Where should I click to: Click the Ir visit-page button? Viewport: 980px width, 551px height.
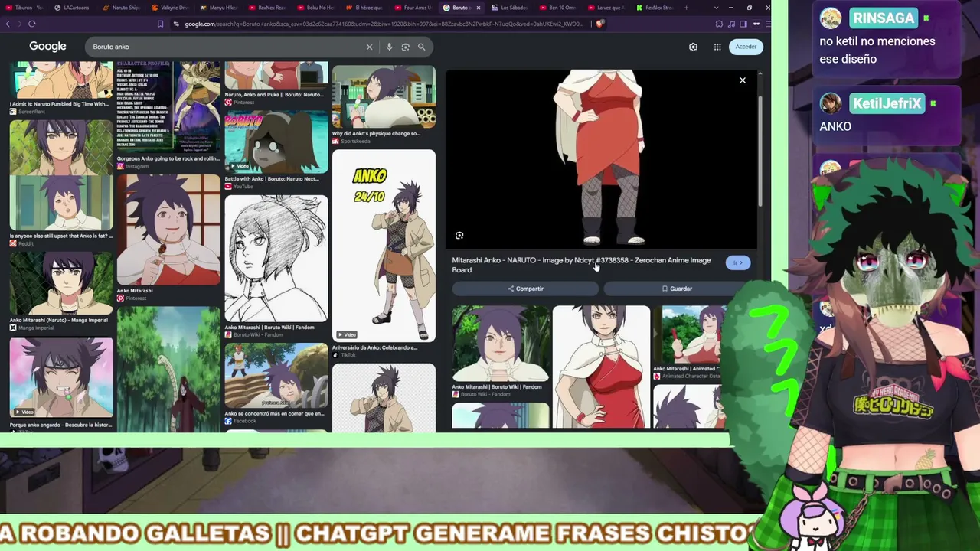738,263
